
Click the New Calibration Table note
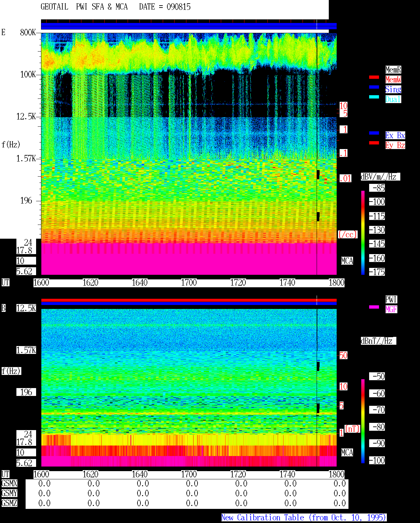pyautogui.click(x=304, y=517)
